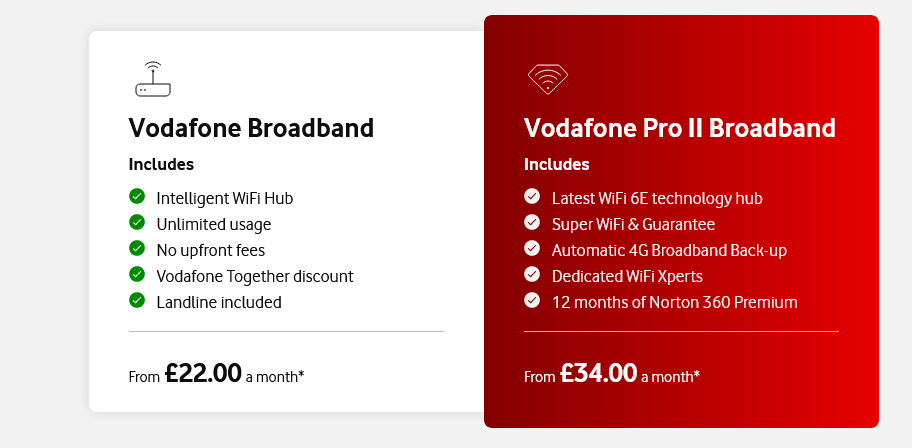Image resolution: width=912 pixels, height=448 pixels.
Task: Click white checkmark beside Dedicated WiFi Xperts
Action: click(x=532, y=273)
